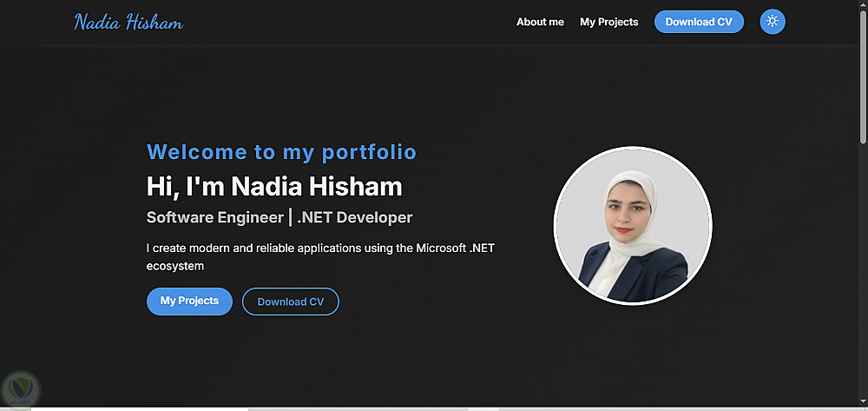This screenshot has height=411, width=868.
Task: Click the Nadia Hisham cursive logo
Action: point(128,23)
